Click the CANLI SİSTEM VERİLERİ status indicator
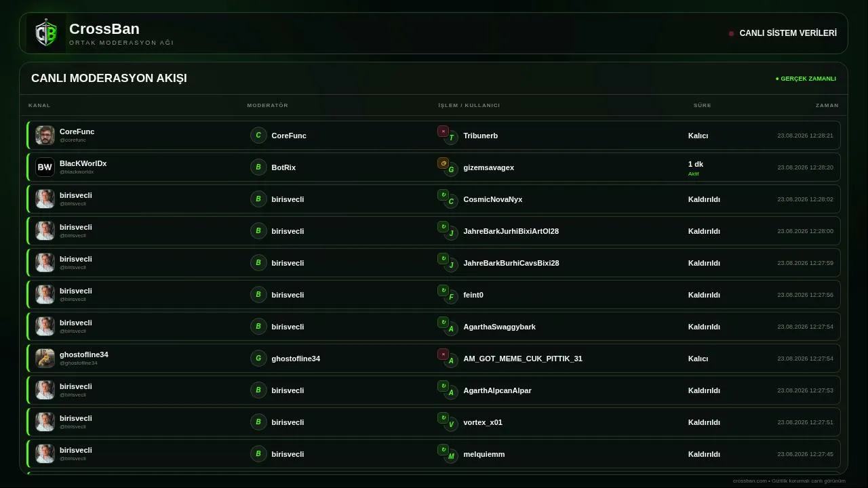Image resolution: width=868 pixels, height=488 pixels. click(x=783, y=33)
